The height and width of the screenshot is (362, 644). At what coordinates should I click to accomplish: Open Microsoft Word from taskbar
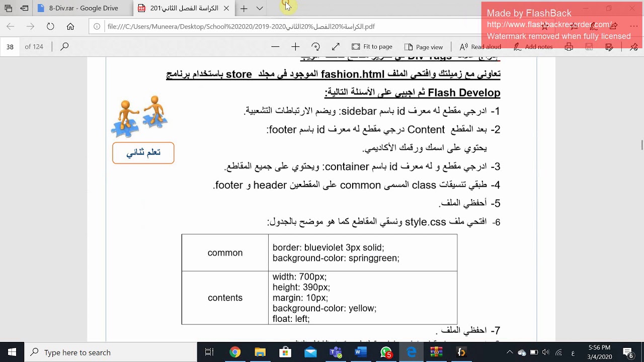pos(361,352)
